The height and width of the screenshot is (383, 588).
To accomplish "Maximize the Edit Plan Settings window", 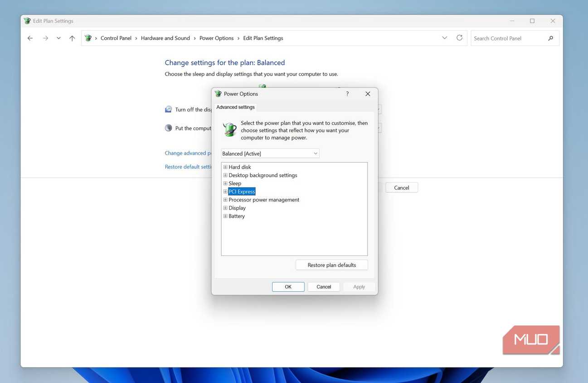I will pyautogui.click(x=532, y=21).
